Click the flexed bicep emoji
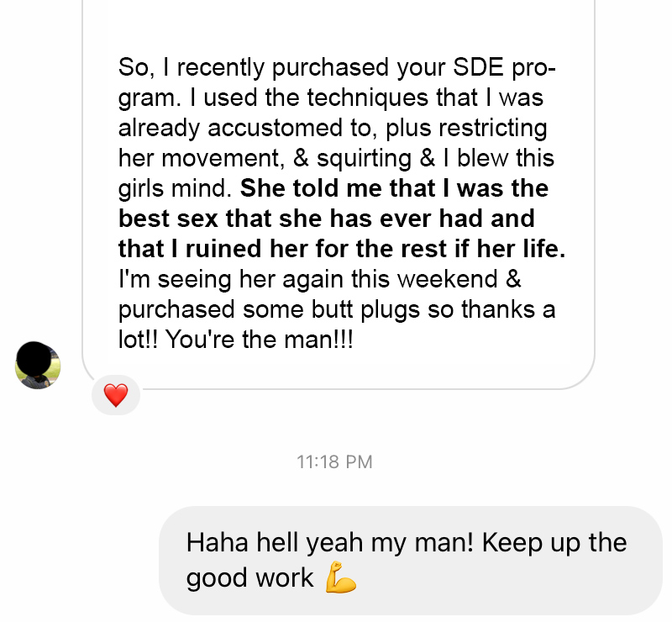672x622 pixels. [341, 577]
